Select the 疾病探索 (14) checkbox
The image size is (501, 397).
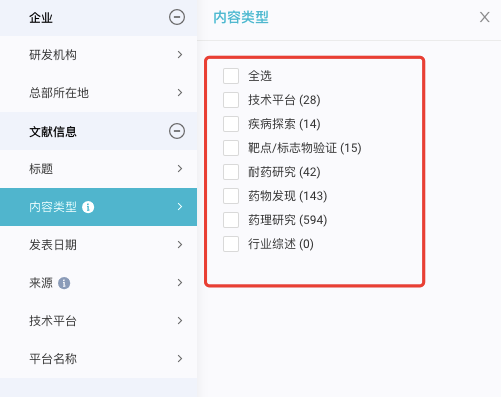[x=231, y=124]
